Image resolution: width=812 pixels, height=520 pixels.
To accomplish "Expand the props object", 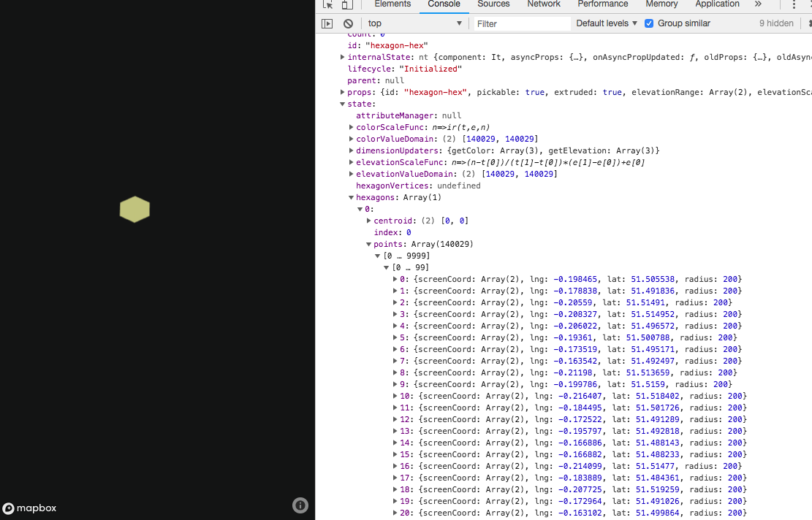I will (342, 92).
